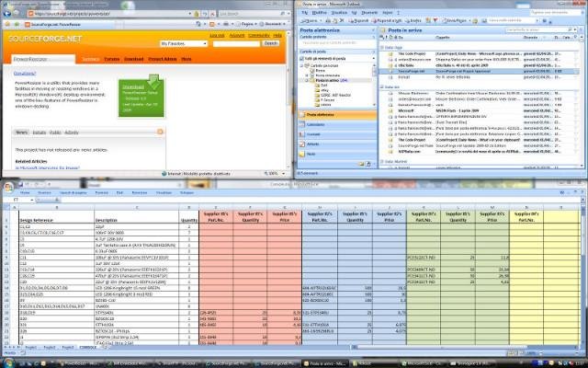Open the Home ribbon tab in Excel
This screenshot has height=368, width=588.
(25, 192)
